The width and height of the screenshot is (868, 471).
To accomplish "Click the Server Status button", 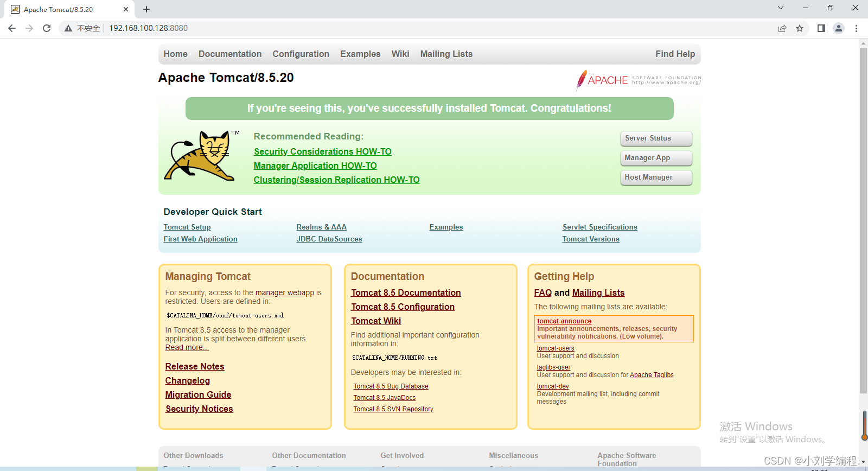I will pyautogui.click(x=656, y=138).
